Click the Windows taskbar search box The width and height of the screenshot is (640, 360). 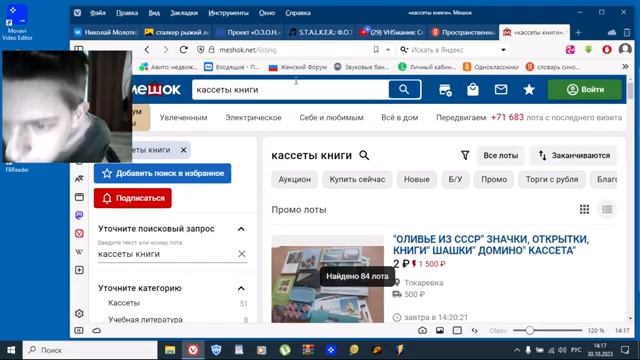pos(90,350)
